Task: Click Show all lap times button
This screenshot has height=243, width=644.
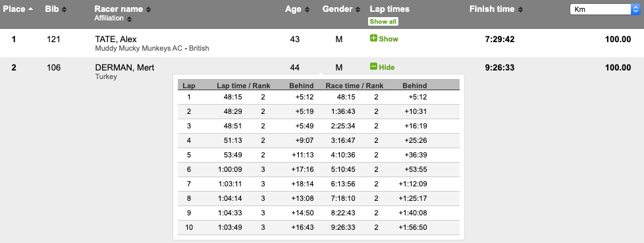Action: [383, 22]
